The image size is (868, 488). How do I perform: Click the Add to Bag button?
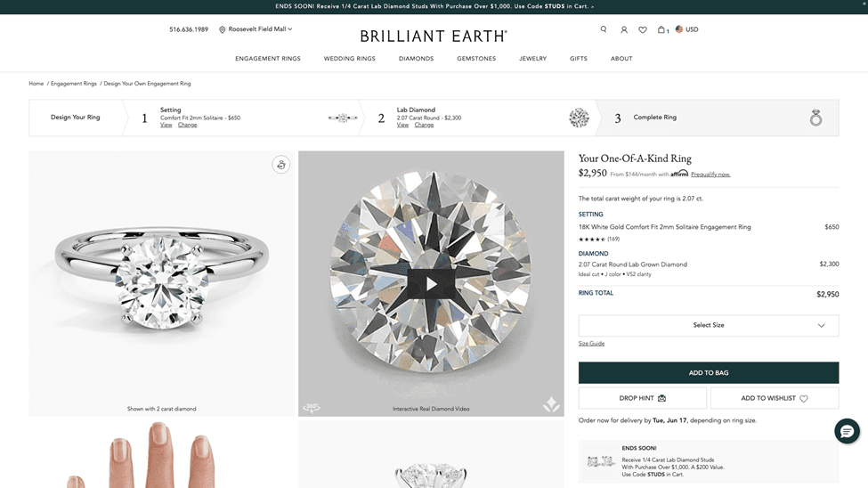click(x=709, y=373)
